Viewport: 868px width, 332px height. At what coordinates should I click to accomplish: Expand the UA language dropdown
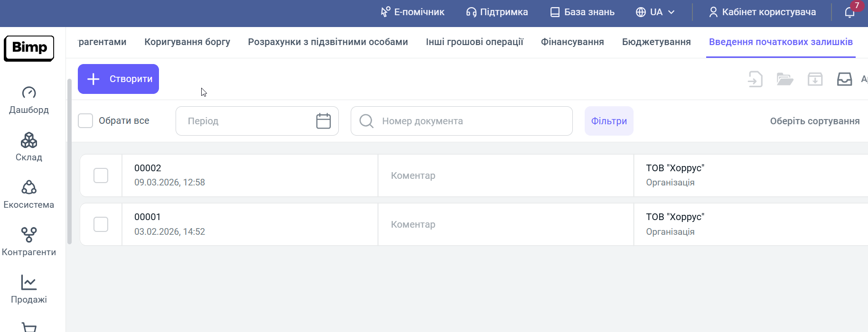(x=655, y=12)
